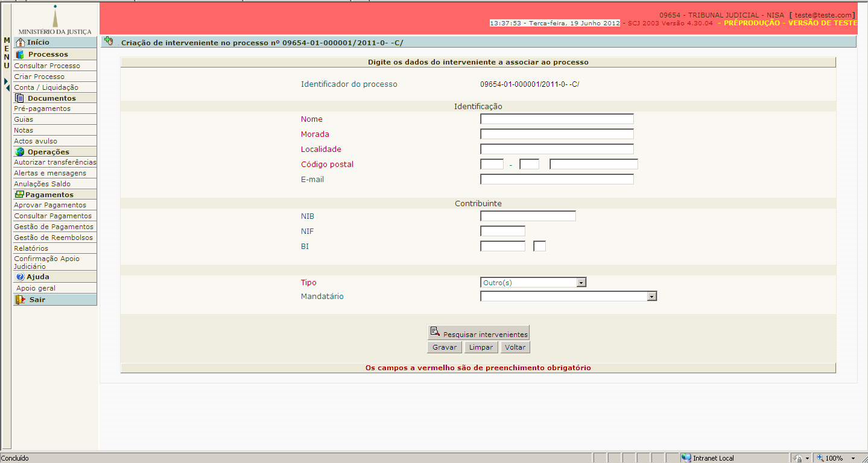
Task: Click the Limpar button
Action: (x=481, y=347)
